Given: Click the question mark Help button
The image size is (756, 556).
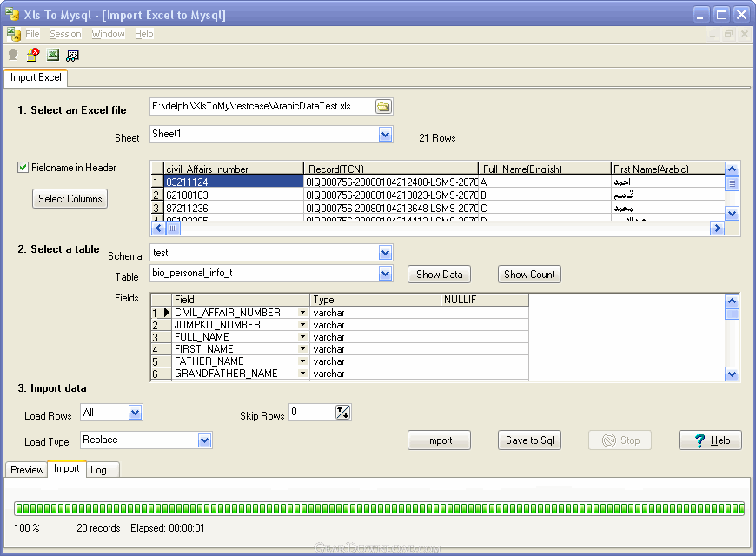Looking at the screenshot, I should pos(710,440).
